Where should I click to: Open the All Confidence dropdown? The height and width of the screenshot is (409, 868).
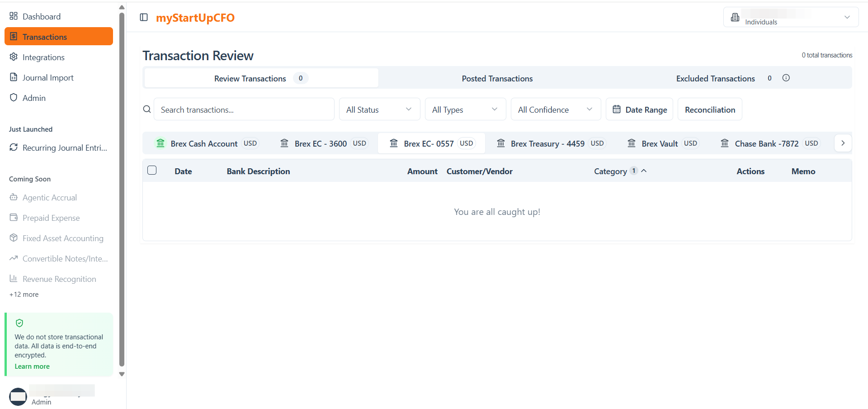(556, 109)
